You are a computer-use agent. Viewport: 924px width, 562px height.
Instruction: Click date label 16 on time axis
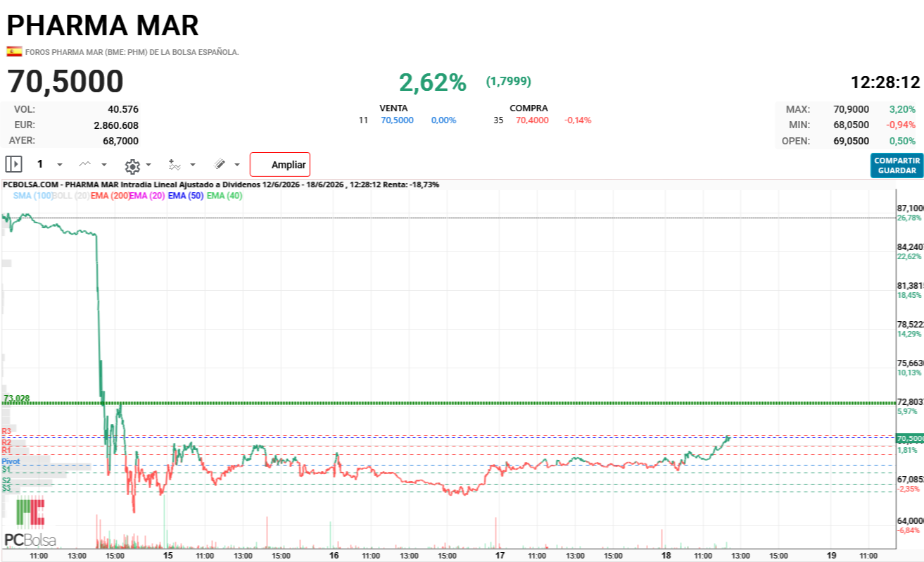[x=334, y=555]
